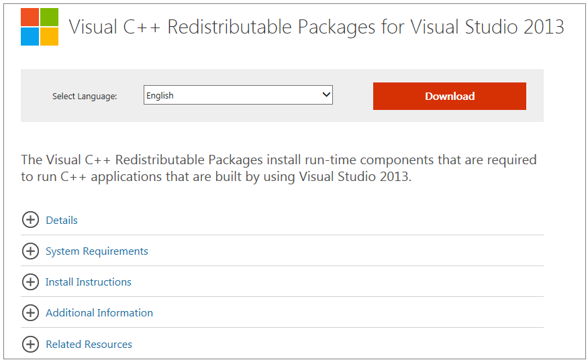
Task: Open the Related Resources link
Action: click(x=89, y=344)
